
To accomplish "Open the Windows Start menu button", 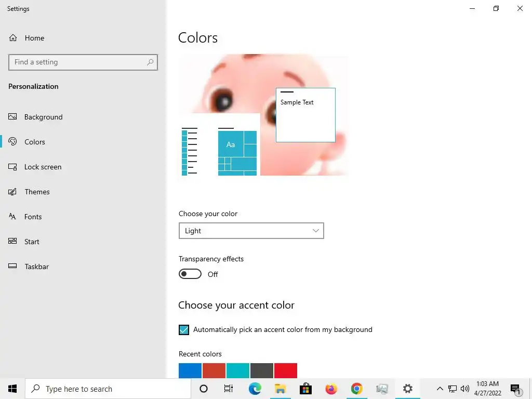I will [x=12, y=389].
